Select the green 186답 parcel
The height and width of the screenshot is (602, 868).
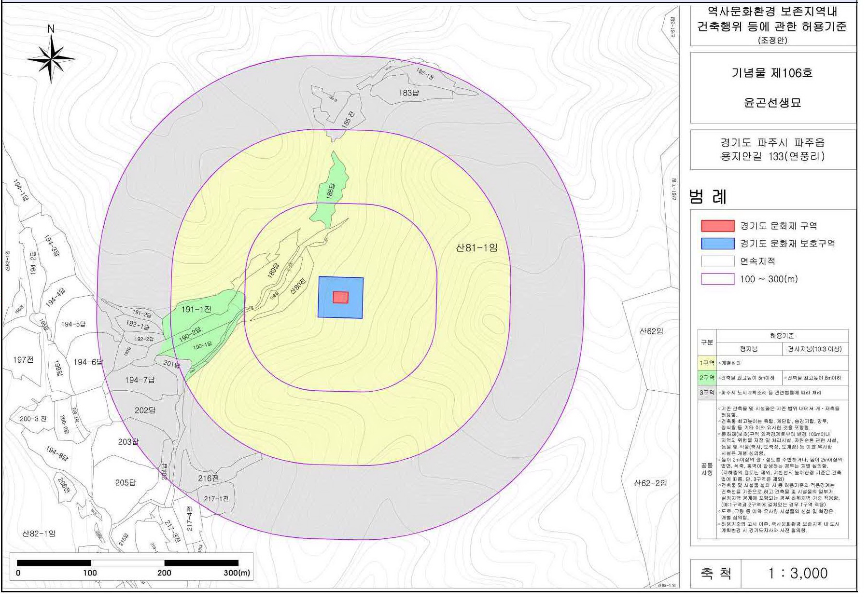point(331,191)
